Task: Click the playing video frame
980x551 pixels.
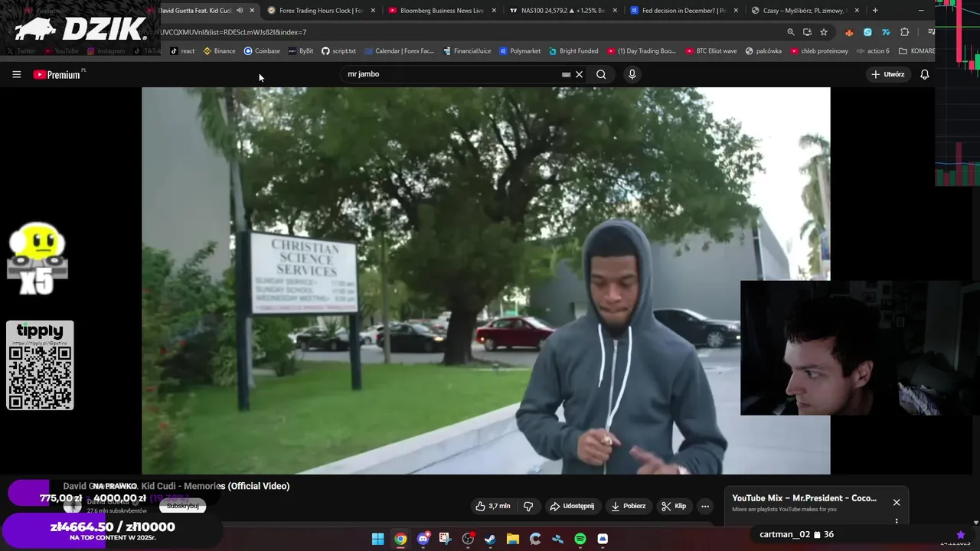Action: click(x=485, y=280)
